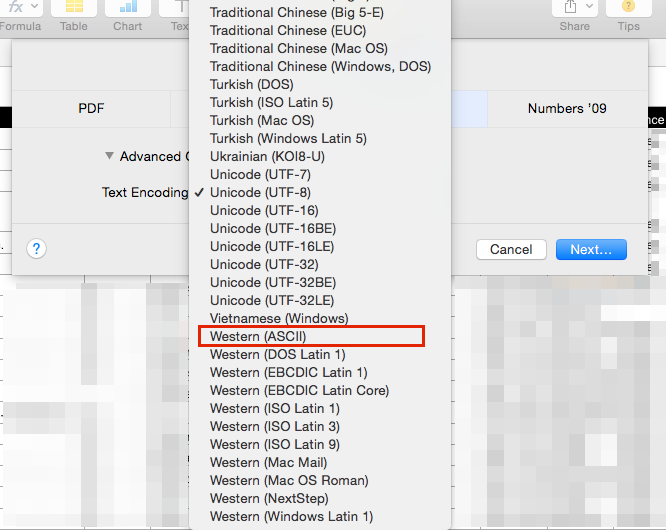666x530 pixels.
Task: Collapse the Advanced Options disclosure triangle
Action: [109, 156]
